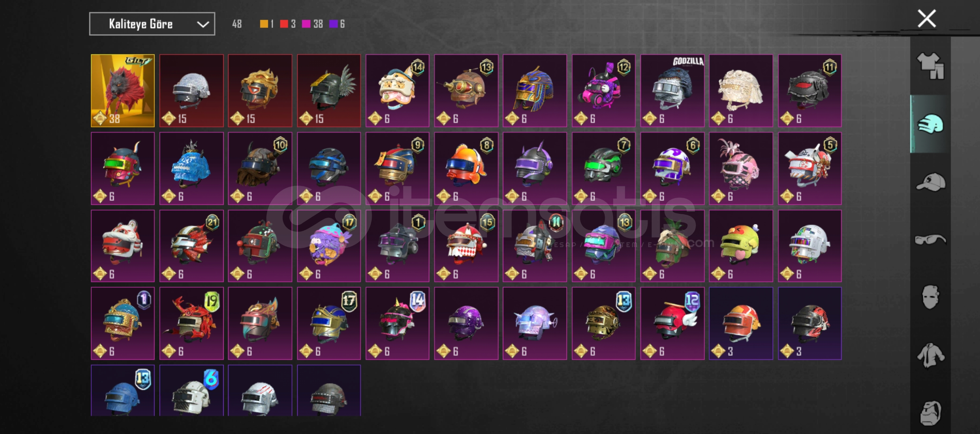The image size is (980, 434).
Task: Open the face mask category icon
Action: coord(931,297)
